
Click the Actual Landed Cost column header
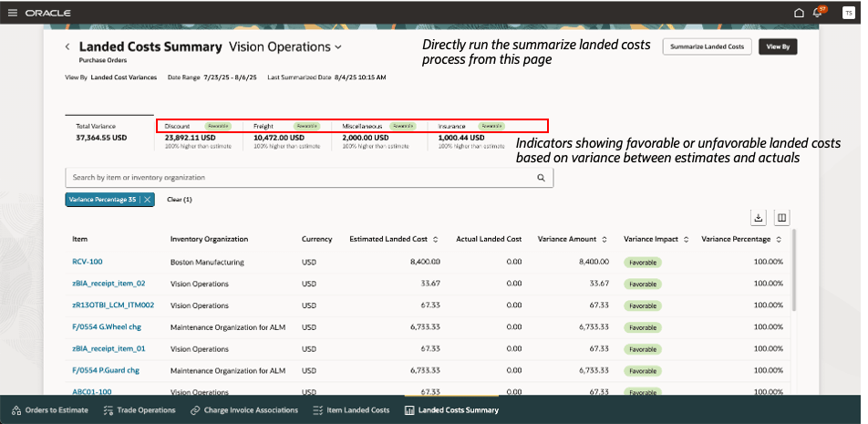coord(489,239)
